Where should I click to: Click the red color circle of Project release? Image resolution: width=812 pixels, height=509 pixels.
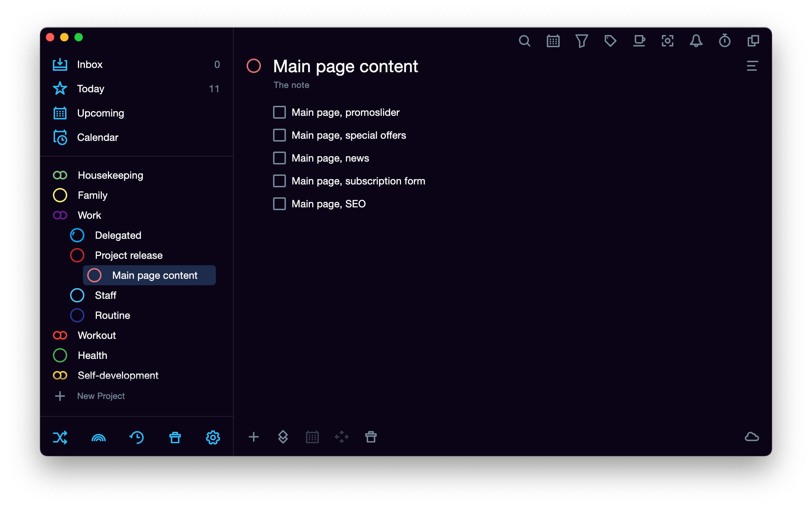pyautogui.click(x=77, y=255)
